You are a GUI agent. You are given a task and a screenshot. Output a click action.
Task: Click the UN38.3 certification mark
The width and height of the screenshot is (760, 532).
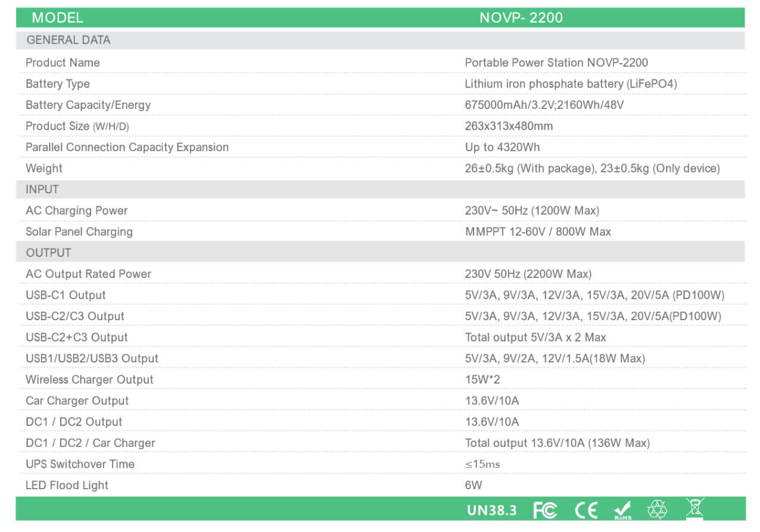[x=492, y=510]
